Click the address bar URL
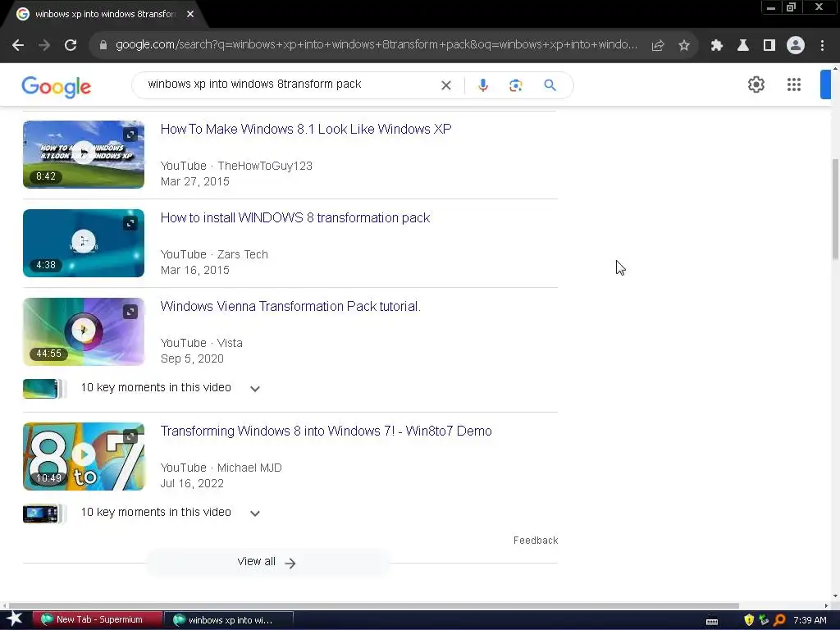Viewport: 840px width, 630px height. (376, 45)
